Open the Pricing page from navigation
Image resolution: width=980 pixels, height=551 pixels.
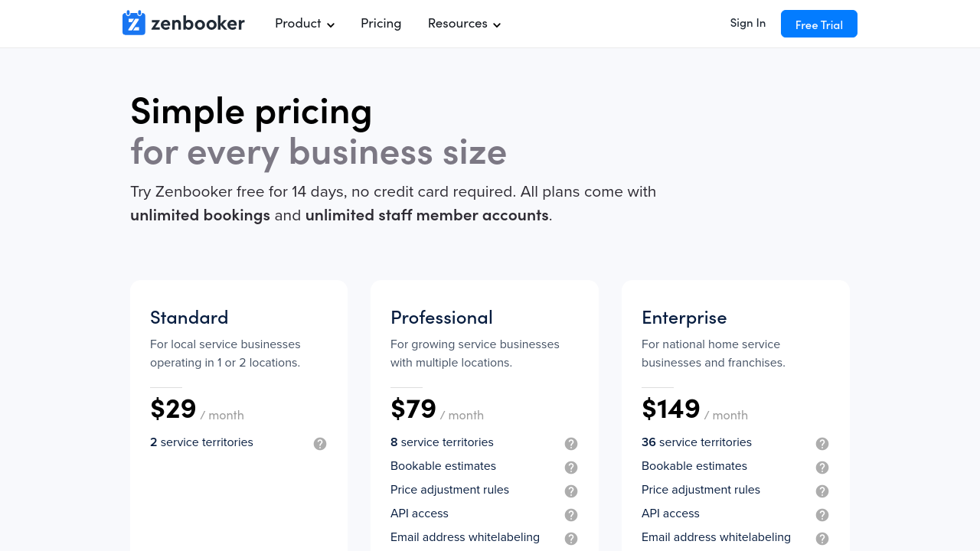tap(381, 24)
